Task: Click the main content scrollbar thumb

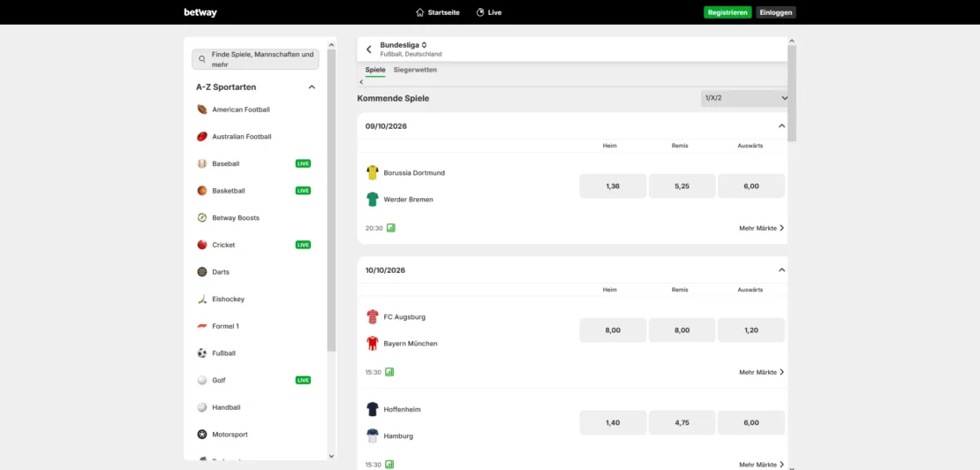Action: (792, 94)
